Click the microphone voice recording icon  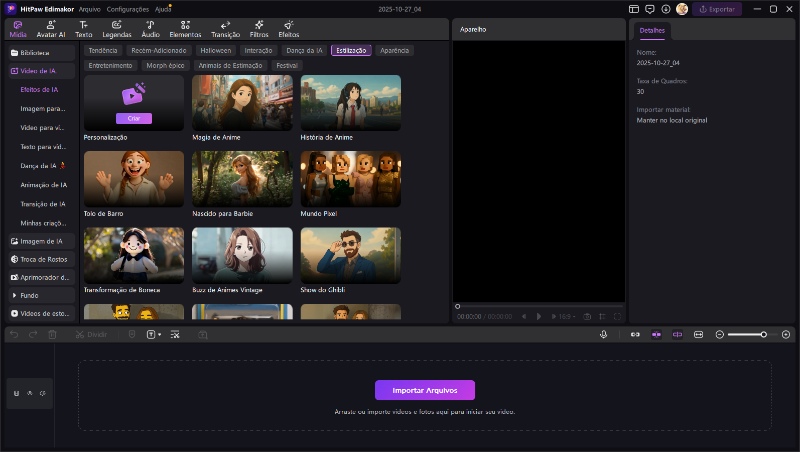tap(603, 334)
